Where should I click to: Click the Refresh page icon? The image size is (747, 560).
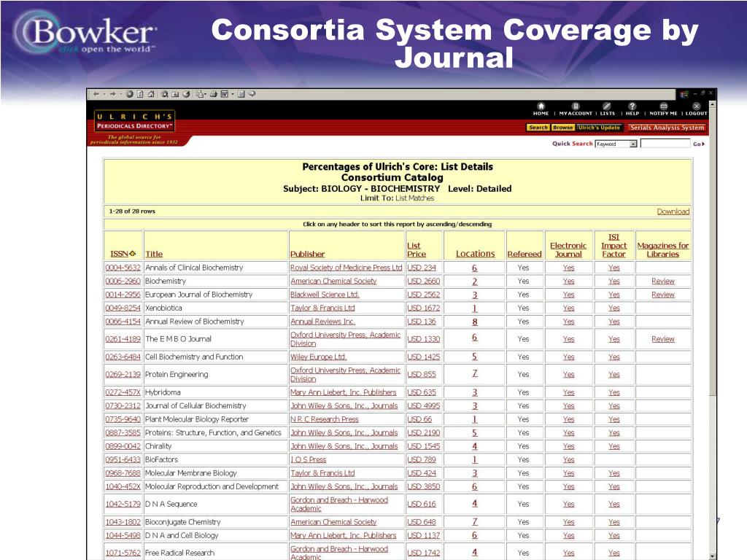[x=140, y=94]
